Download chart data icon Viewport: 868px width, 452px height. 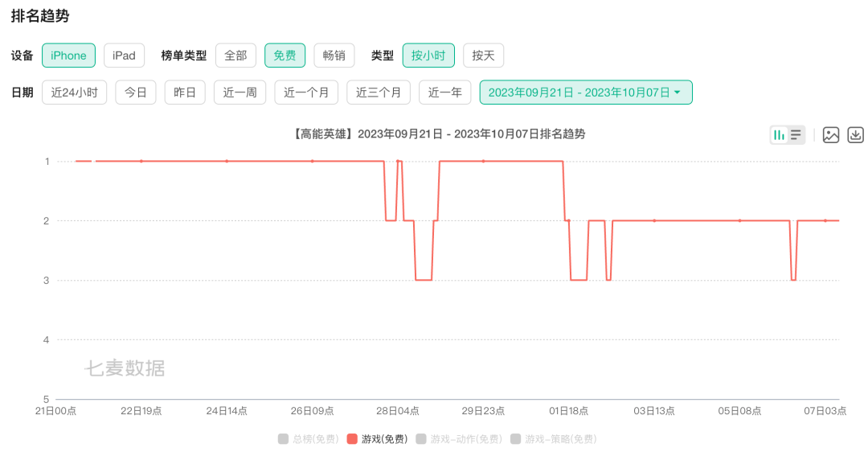pyautogui.click(x=855, y=134)
